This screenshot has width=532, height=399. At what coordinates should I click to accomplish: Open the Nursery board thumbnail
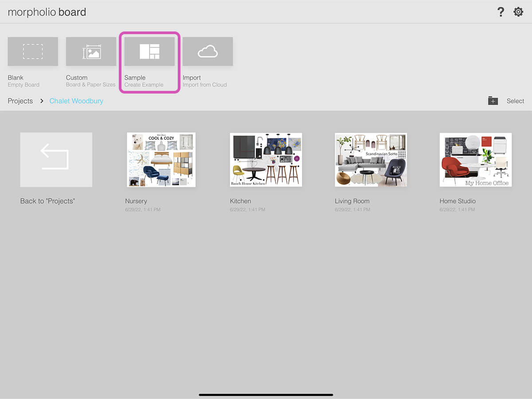point(161,160)
